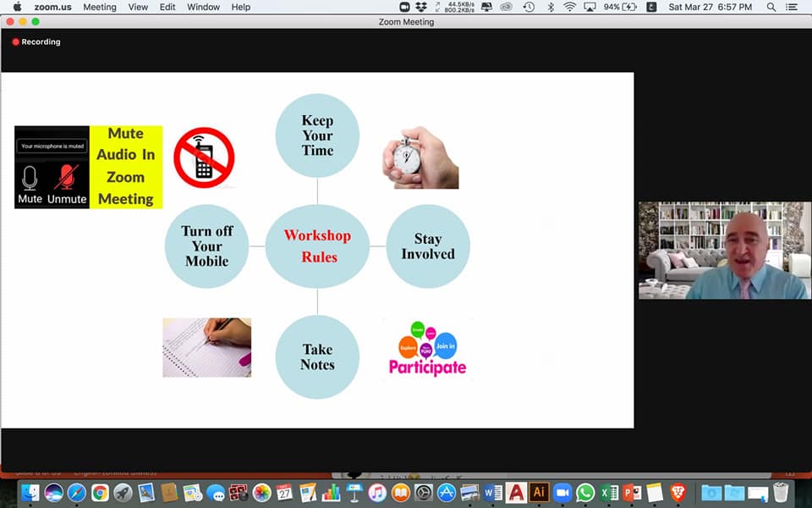Launch Adobe Illustrator from the dock
Image resolution: width=812 pixels, height=508 pixels.
pos(539,492)
